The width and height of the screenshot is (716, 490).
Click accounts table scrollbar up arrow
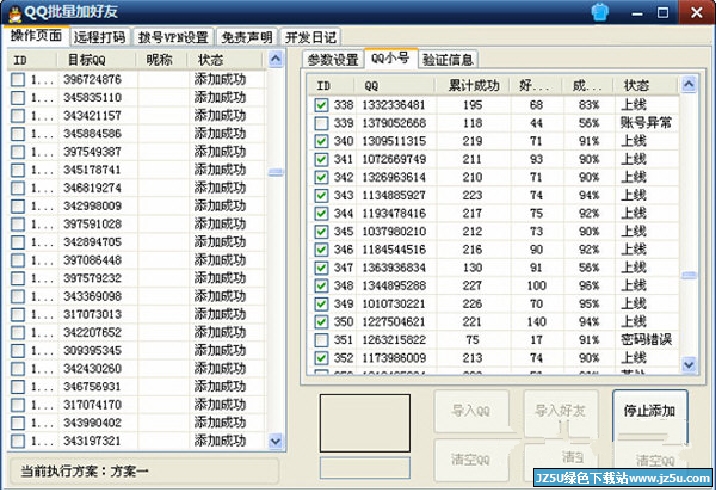688,84
